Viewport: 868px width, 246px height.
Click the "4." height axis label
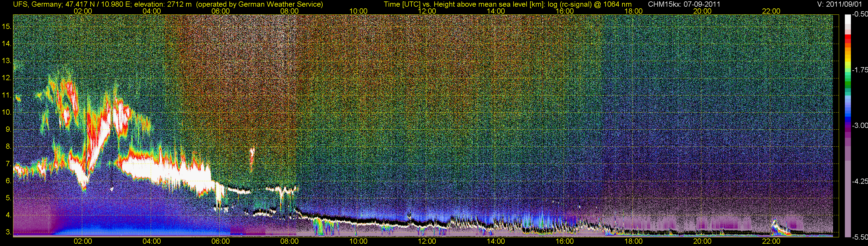coord(8,215)
